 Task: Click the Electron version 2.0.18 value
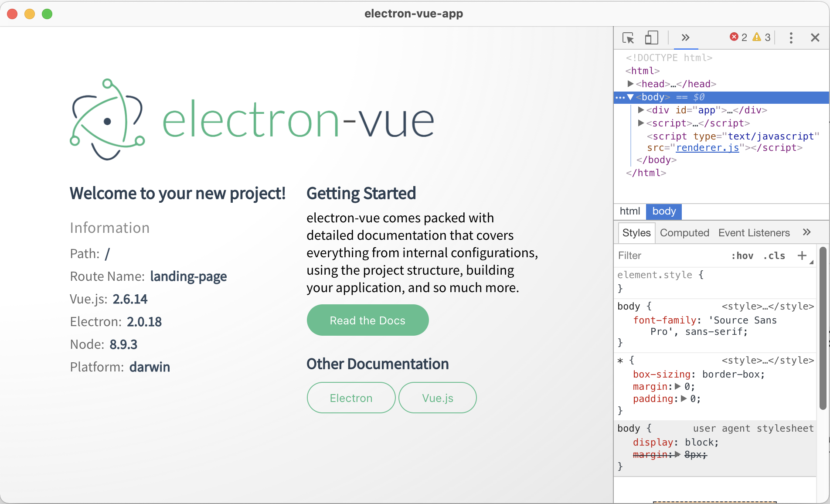click(x=144, y=322)
